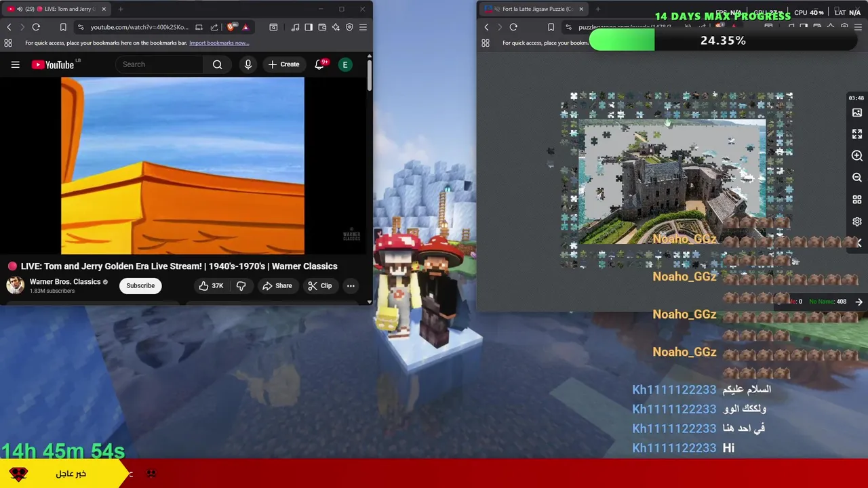868x488 pixels.
Task: Start voice search with microphone
Action: click(248, 64)
